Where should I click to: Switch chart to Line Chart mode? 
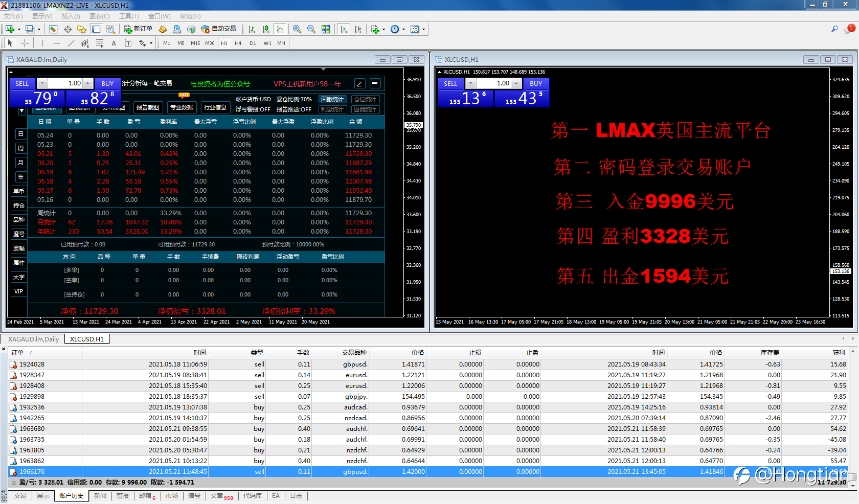[280, 29]
